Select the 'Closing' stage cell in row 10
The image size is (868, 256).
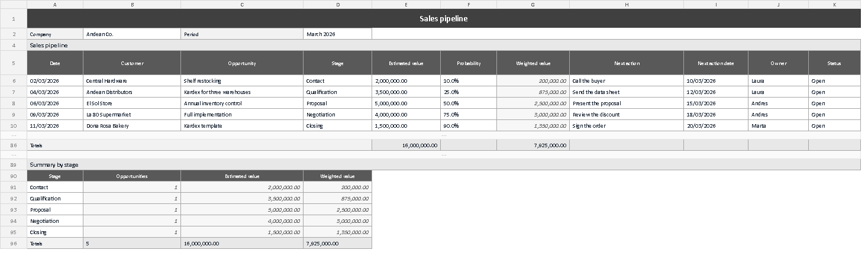338,126
